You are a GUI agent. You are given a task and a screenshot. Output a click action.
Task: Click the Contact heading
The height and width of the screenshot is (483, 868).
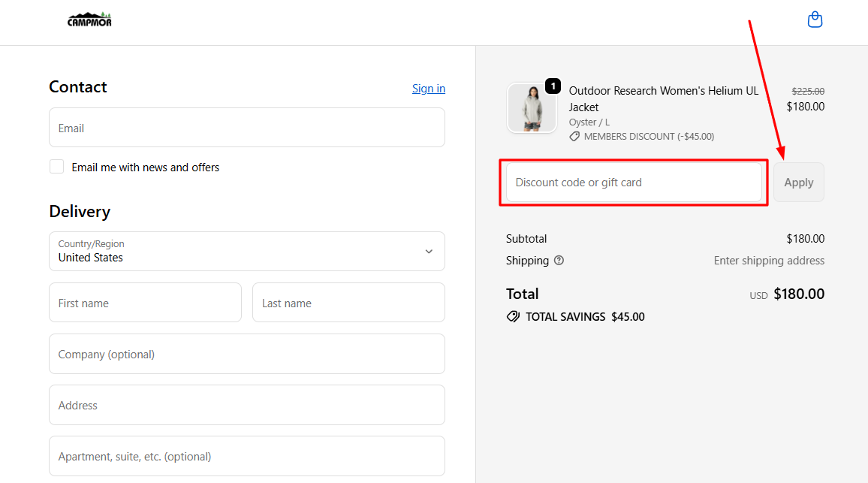78,87
